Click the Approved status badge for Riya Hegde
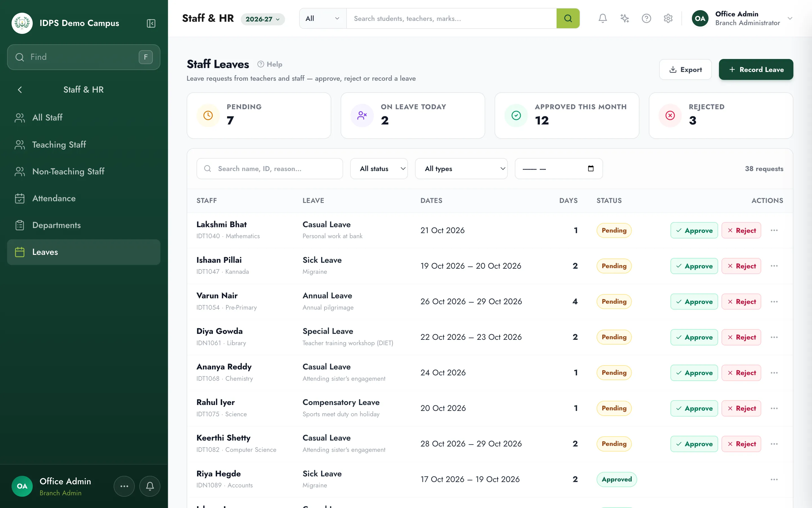The image size is (812, 508). coord(616,479)
